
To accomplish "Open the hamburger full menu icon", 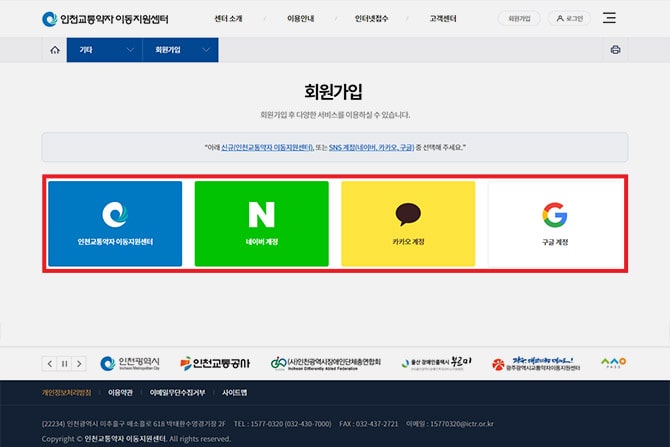I will pos(609,18).
